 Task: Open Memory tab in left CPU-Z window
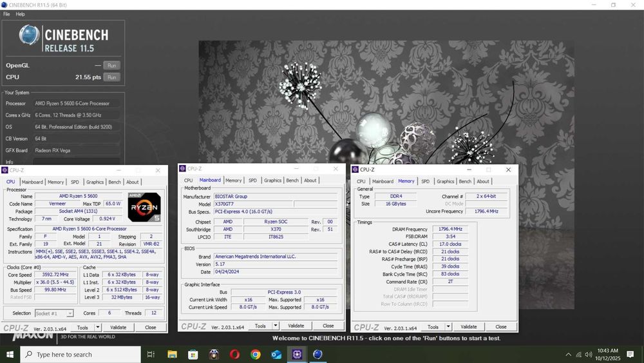pyautogui.click(x=55, y=182)
